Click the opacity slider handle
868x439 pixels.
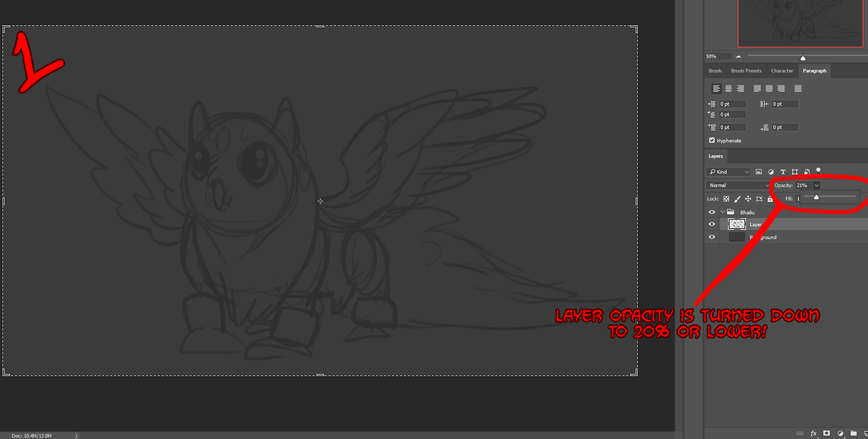[816, 197]
